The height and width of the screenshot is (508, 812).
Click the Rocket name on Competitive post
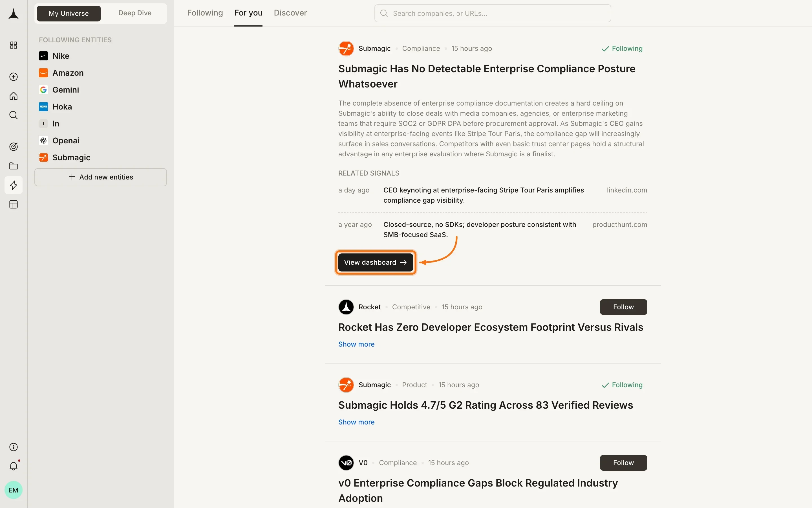pyautogui.click(x=369, y=307)
